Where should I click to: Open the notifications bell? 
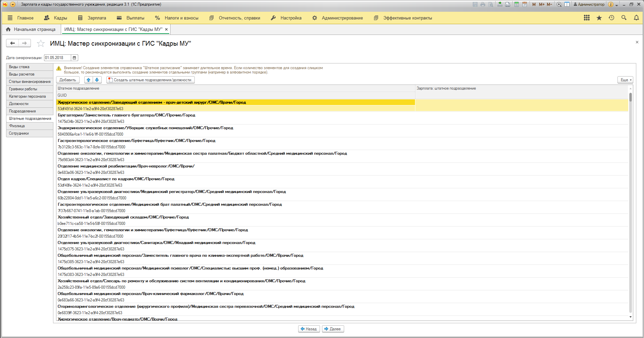coord(636,18)
